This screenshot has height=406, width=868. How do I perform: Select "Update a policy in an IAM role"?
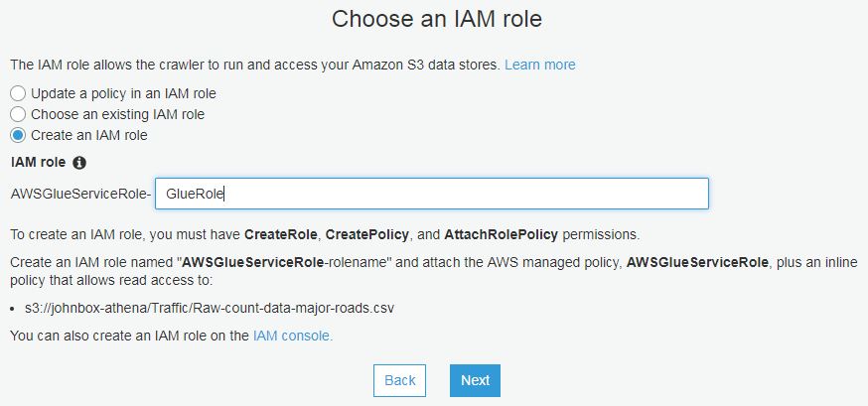point(18,93)
